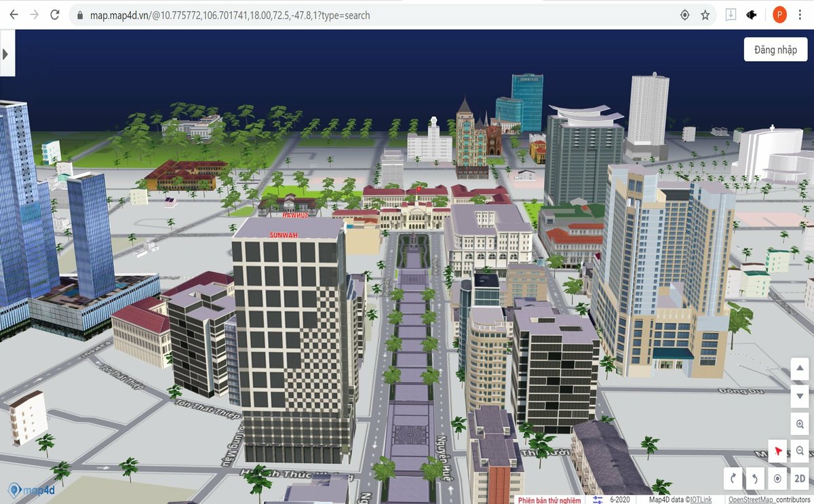Viewport: 814px width, 504px height.
Task: Tilt camera up with the up arrow
Action: click(800, 368)
